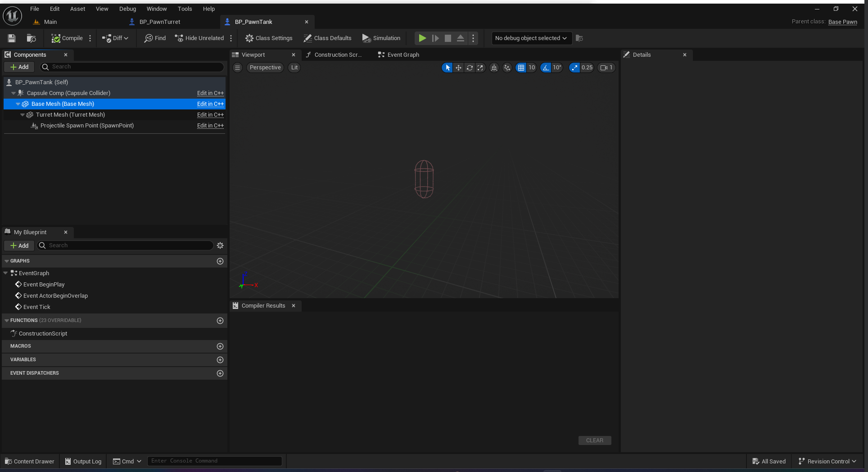This screenshot has width=868, height=472.
Task: Toggle scale snapping
Action: [x=574, y=68]
